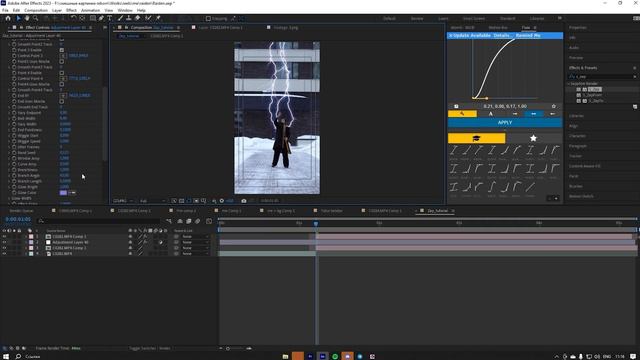Switch to the Pre-comp 1 timeline tab
640x360 pixels.
click(186, 211)
